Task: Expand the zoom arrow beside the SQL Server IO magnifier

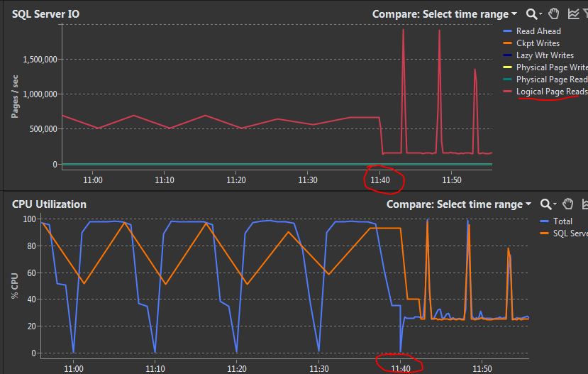Action: [540, 14]
